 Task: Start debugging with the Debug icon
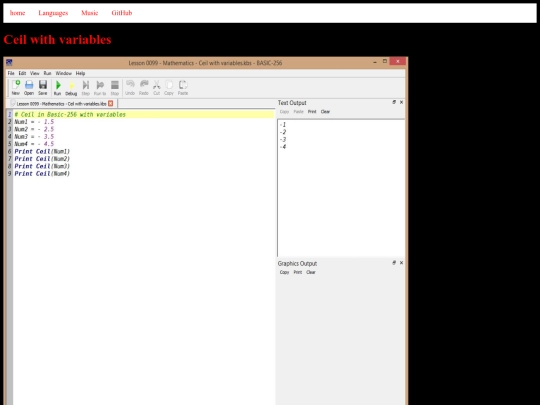tap(71, 87)
